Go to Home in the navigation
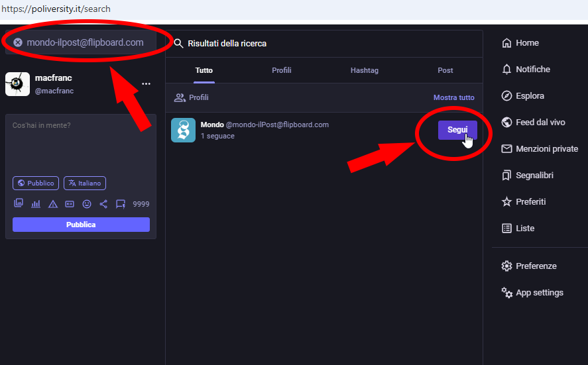The height and width of the screenshot is (365, 588). coord(520,43)
